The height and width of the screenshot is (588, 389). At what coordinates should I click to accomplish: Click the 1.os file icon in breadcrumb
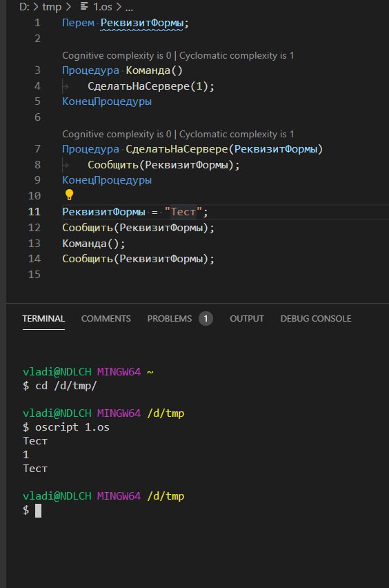84,6
